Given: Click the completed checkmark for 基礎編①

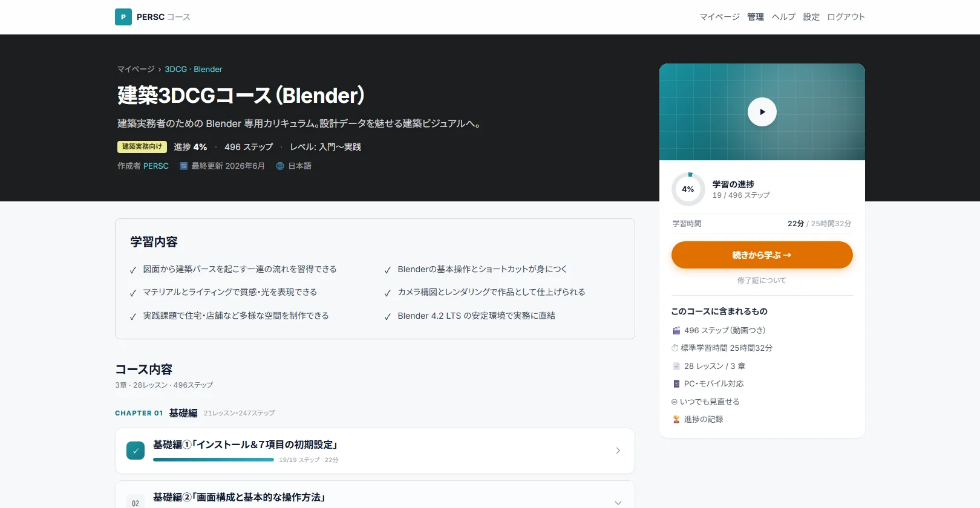Looking at the screenshot, I should (x=136, y=451).
